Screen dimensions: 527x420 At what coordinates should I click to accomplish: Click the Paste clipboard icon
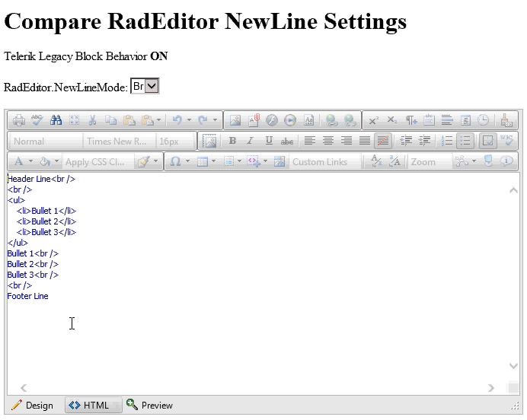[x=129, y=120]
